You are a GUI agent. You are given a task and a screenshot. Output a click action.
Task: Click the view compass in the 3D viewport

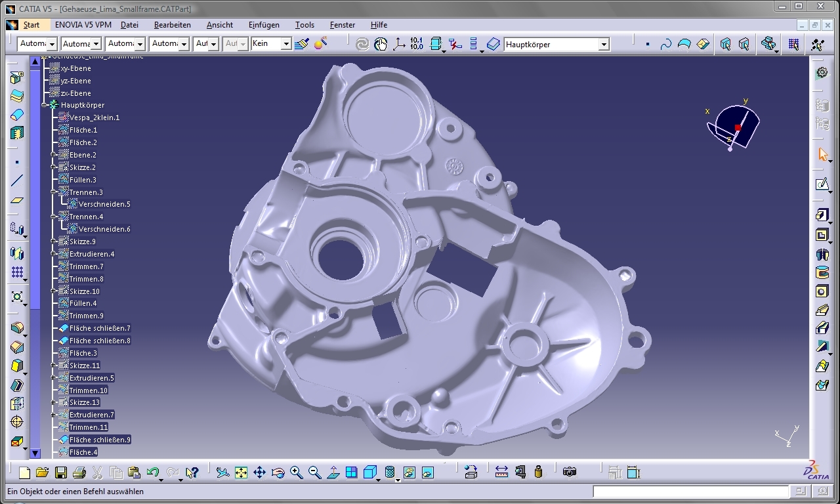pyautogui.click(x=734, y=126)
